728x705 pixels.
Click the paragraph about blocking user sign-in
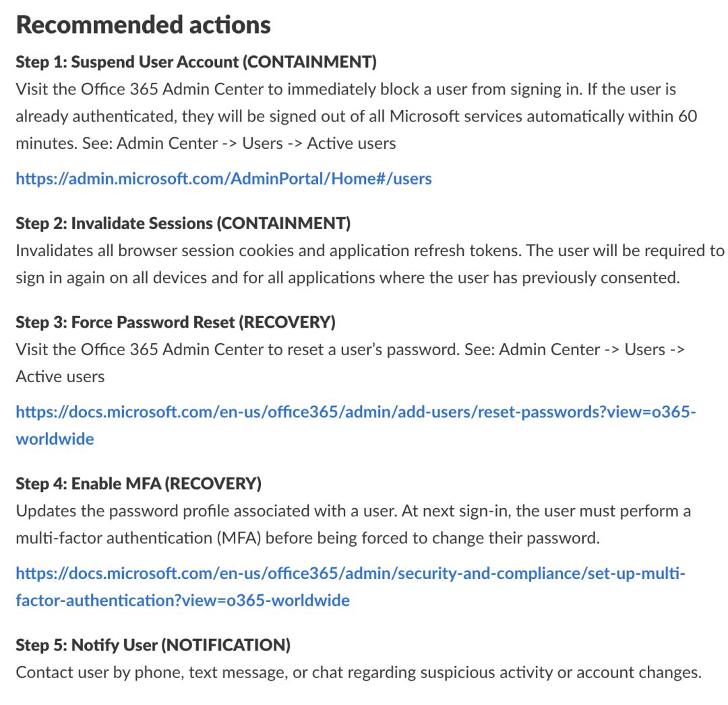click(356, 116)
